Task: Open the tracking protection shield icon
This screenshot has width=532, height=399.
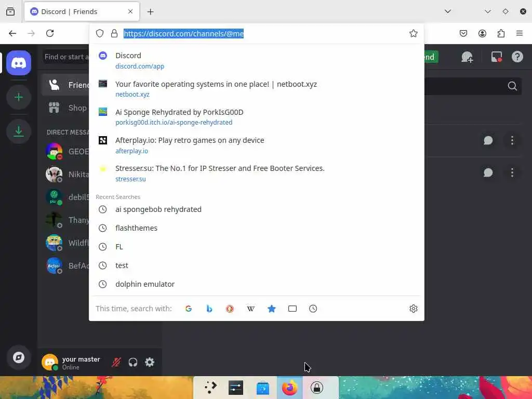Action: coord(99,33)
